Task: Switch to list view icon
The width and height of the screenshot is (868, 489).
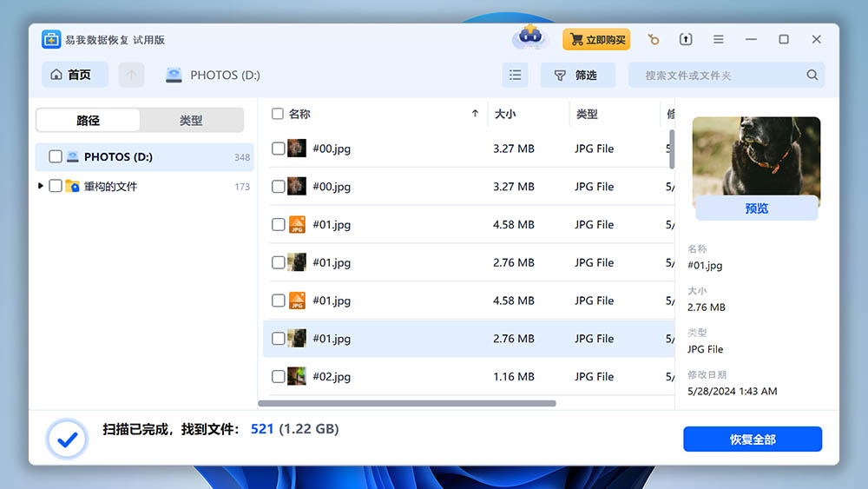Action: 515,75
